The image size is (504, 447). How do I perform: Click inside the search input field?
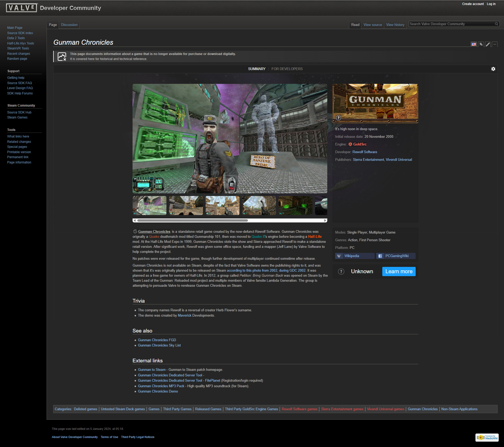451,24
